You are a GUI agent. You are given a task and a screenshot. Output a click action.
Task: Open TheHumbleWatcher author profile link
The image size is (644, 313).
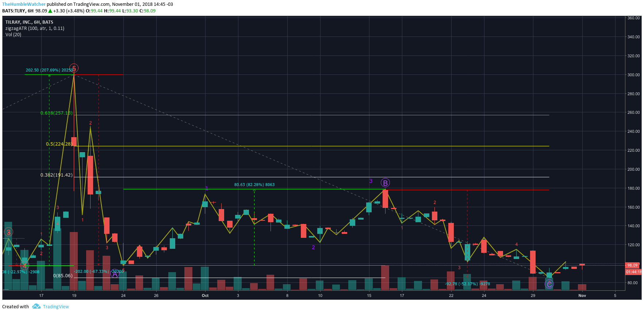click(24, 4)
